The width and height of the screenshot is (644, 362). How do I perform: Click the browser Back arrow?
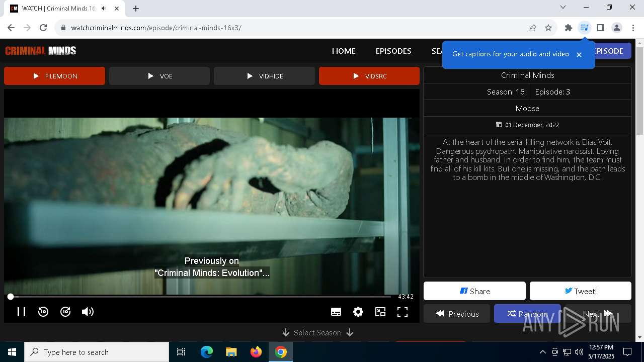pyautogui.click(x=11, y=28)
